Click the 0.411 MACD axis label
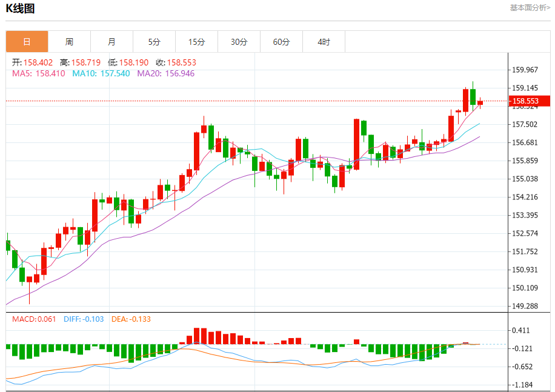This screenshot has height=392, width=555. pyautogui.click(x=520, y=330)
